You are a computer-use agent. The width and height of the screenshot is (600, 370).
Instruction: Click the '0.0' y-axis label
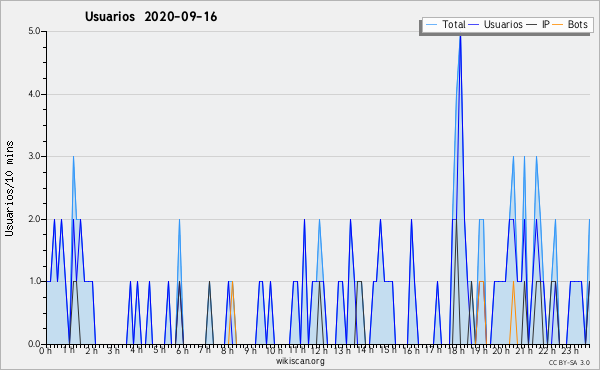[x=34, y=344]
